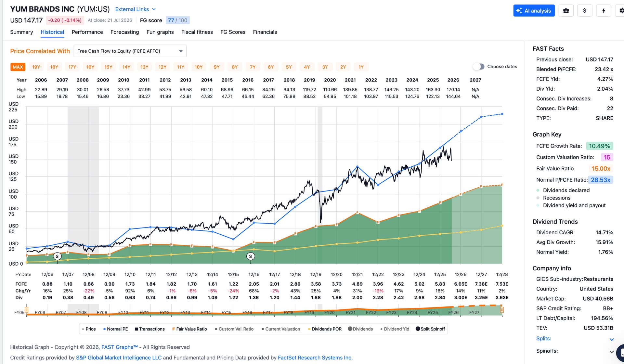Toggle Dividends declared in Graph Key

[563, 190]
